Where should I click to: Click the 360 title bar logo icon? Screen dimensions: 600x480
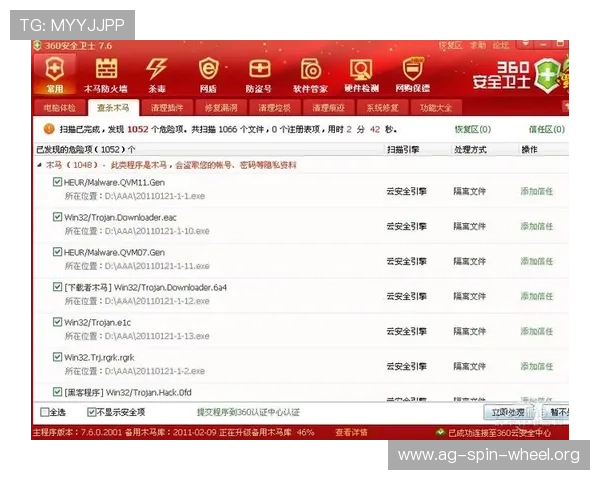tap(37, 46)
